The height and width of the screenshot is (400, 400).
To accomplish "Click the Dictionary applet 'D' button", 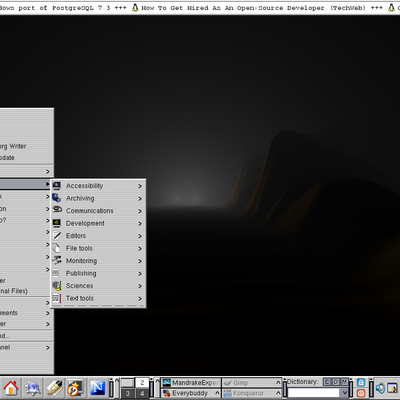I will click(336, 382).
